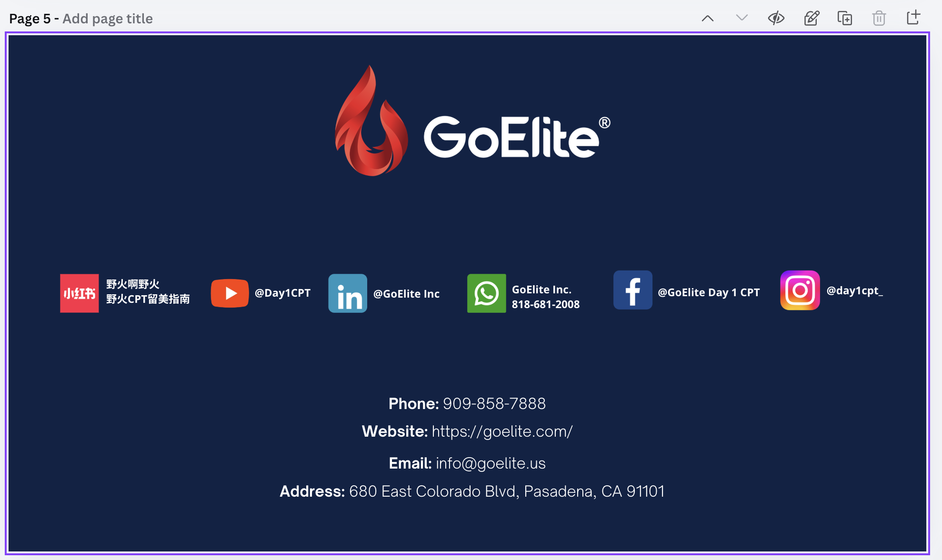Select the '@GoElite Inc' LinkedIn text
942x560 pixels.
[406, 294]
